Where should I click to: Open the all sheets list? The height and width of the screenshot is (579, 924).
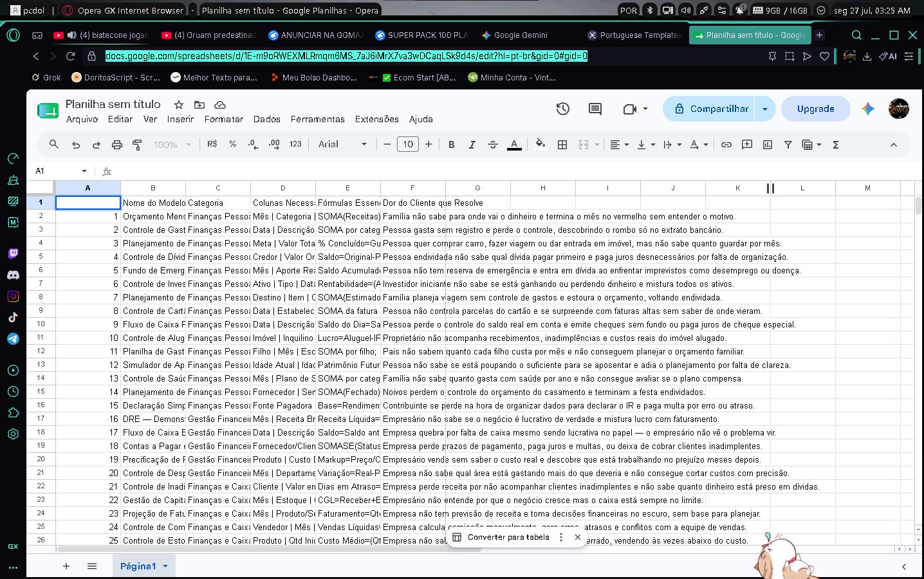pyautogui.click(x=92, y=566)
